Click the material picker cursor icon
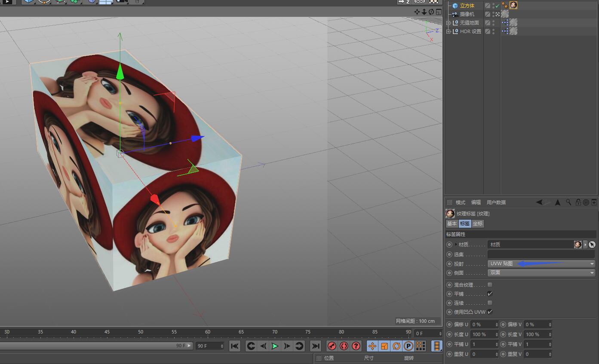Image resolution: width=599 pixels, height=364 pixels. (x=592, y=245)
